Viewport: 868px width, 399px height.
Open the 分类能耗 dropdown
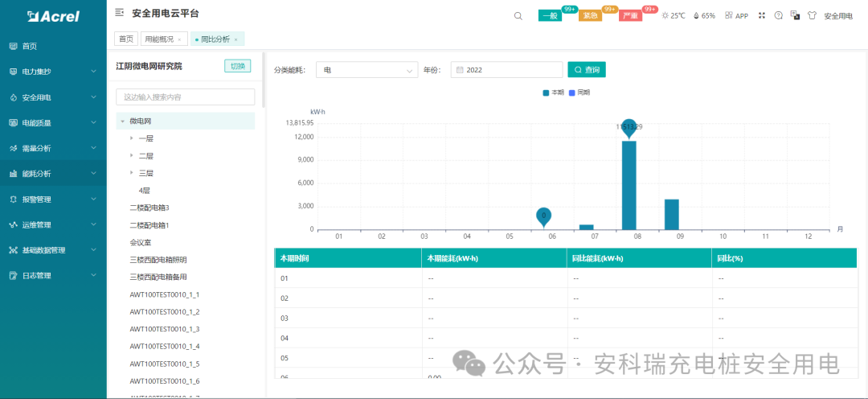pos(367,70)
